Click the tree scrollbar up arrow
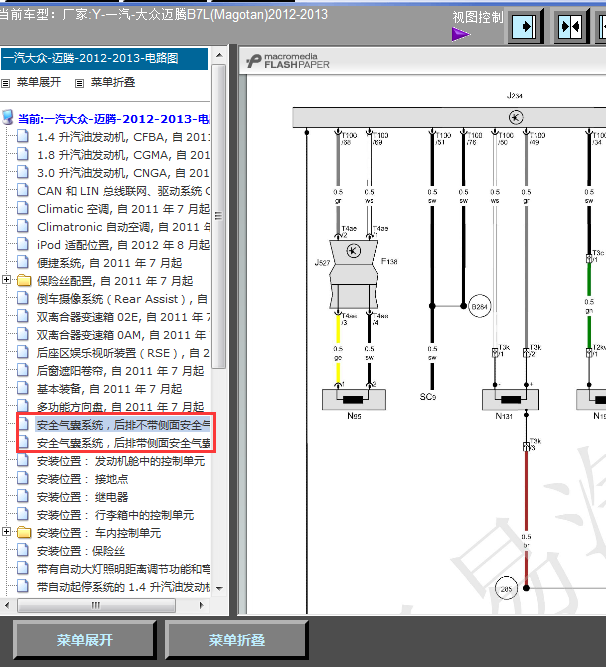606x667 pixels. tap(219, 55)
